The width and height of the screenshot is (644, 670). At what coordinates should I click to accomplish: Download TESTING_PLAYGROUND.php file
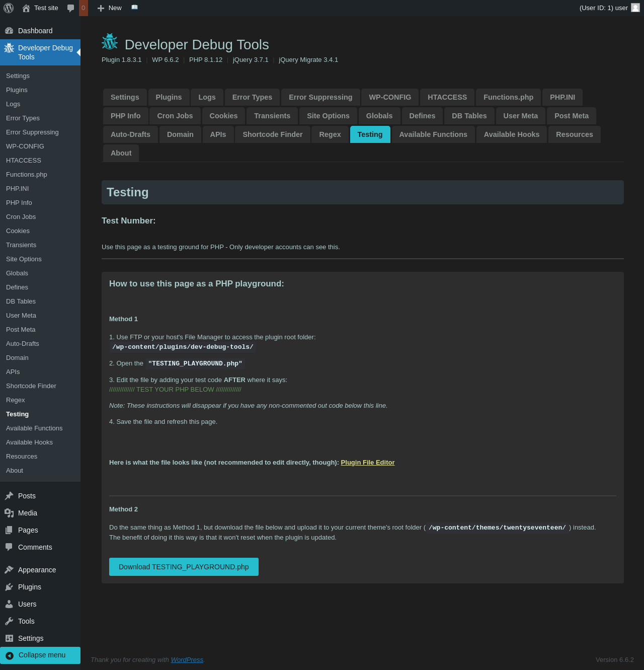pyautogui.click(x=184, y=567)
